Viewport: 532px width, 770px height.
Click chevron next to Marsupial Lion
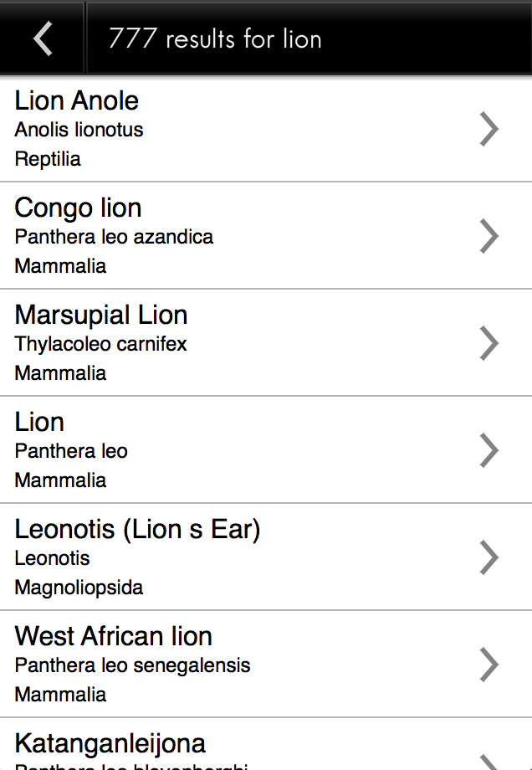coord(489,344)
